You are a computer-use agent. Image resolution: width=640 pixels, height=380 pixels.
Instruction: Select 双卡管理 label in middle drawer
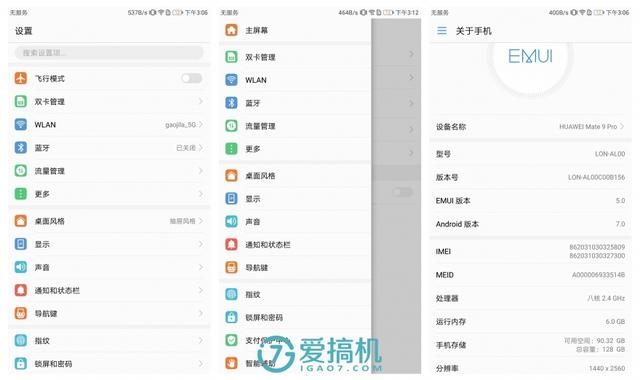click(x=260, y=57)
